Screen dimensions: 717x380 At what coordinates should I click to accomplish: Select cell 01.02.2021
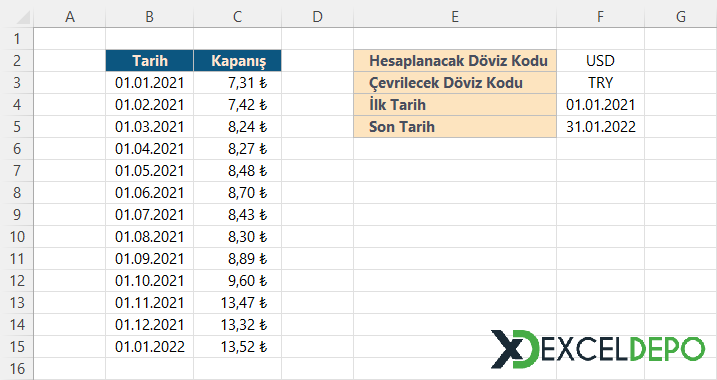click(150, 105)
